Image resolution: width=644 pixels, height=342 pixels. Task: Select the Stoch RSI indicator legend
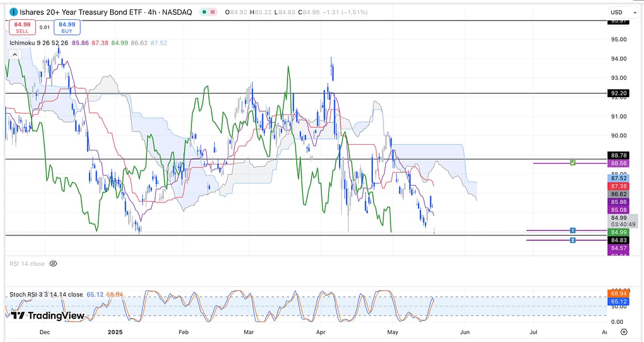click(x=46, y=295)
